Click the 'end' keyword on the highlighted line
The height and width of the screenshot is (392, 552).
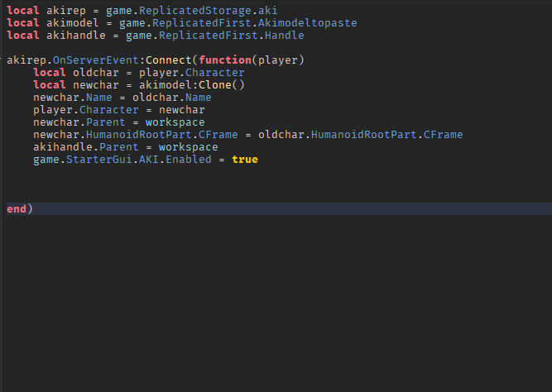(17, 209)
